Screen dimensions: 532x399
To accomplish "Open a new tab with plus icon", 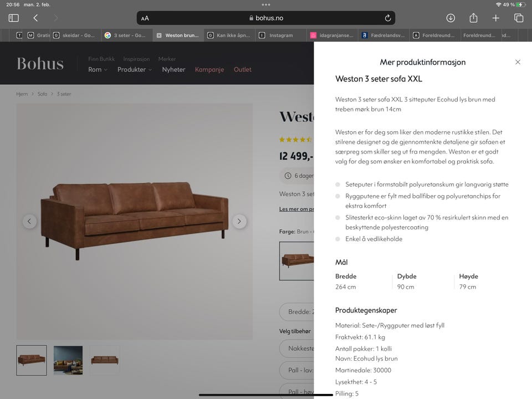I will coord(495,18).
